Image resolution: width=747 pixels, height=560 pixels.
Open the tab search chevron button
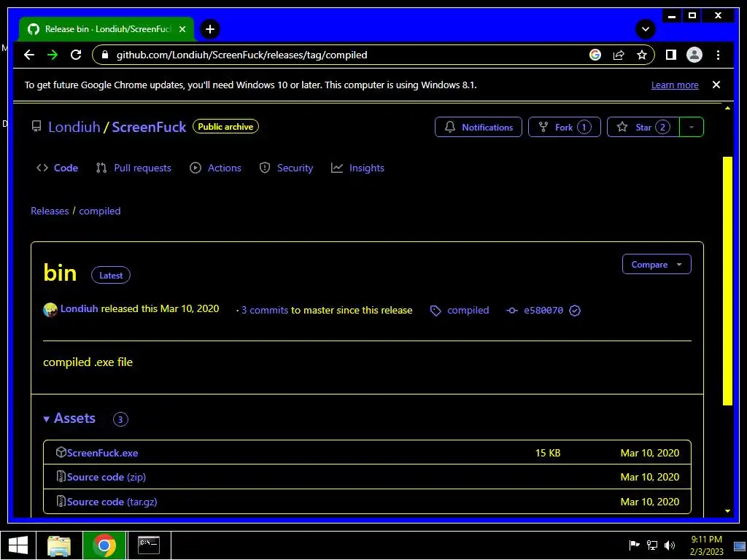pos(646,29)
